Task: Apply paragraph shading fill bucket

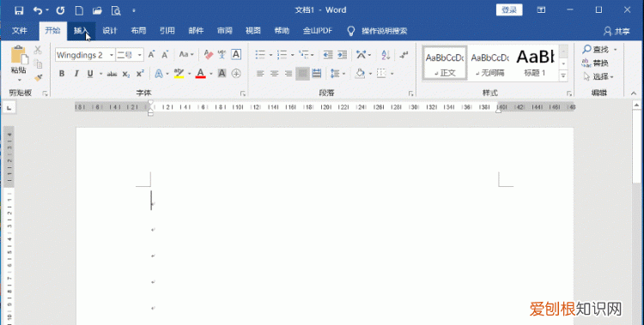Action: [360, 74]
